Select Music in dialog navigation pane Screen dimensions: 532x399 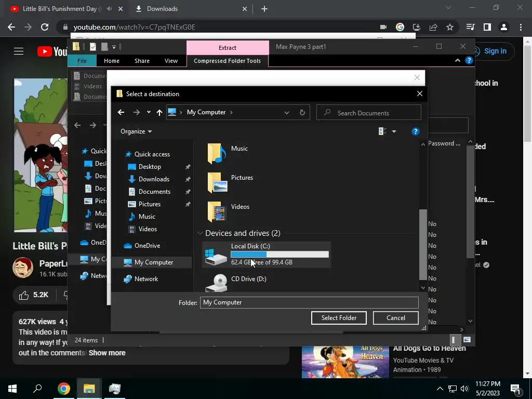point(147,217)
